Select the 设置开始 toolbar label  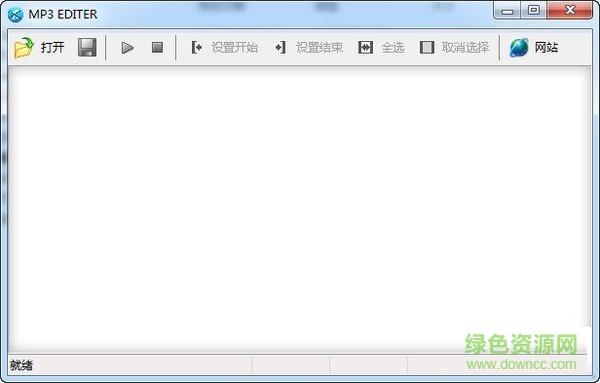pyautogui.click(x=235, y=48)
